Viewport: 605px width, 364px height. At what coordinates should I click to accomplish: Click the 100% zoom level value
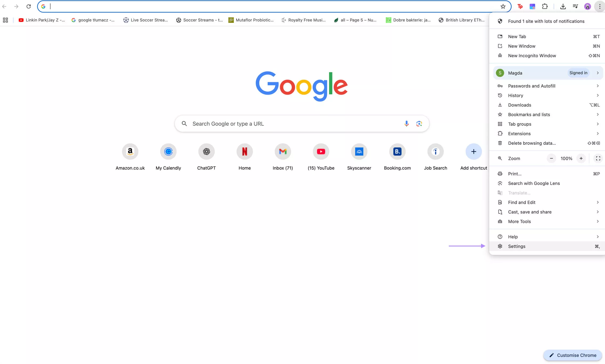point(566,158)
